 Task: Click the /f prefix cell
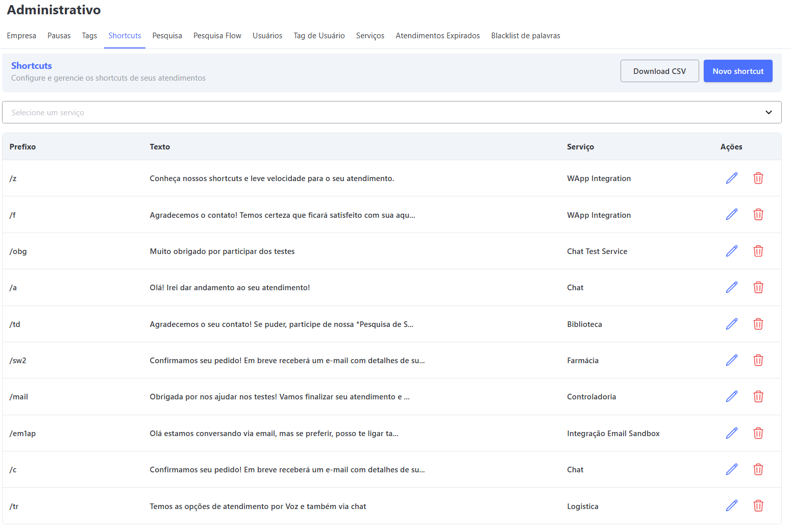[x=13, y=215]
